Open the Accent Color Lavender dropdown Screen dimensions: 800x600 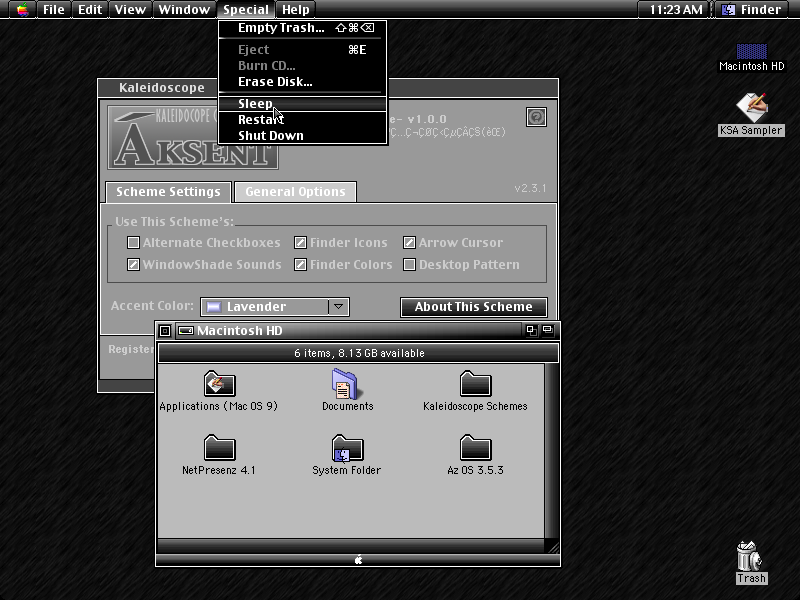point(275,307)
